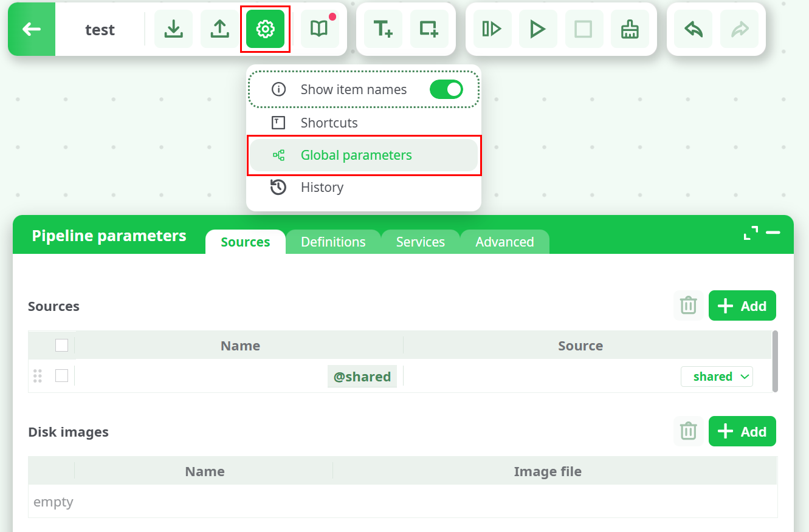The height and width of the screenshot is (532, 809).
Task: Toggle the Show item names switch
Action: tap(446, 89)
